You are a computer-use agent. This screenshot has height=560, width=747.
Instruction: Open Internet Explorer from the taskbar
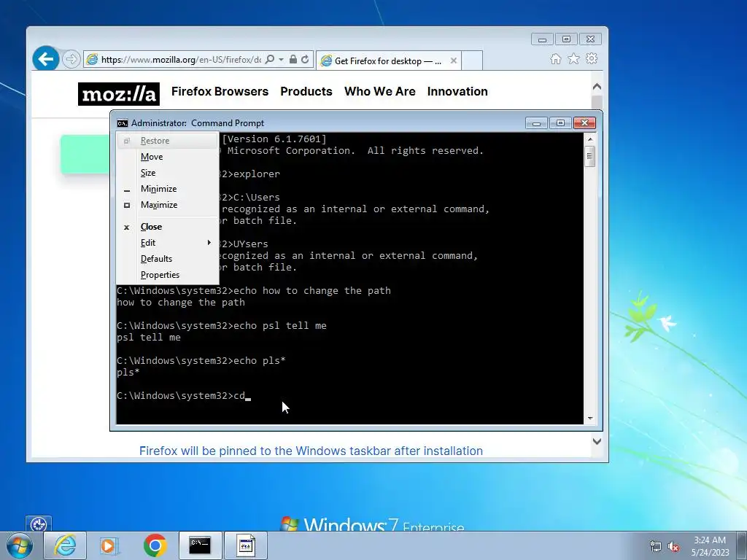[x=65, y=545]
